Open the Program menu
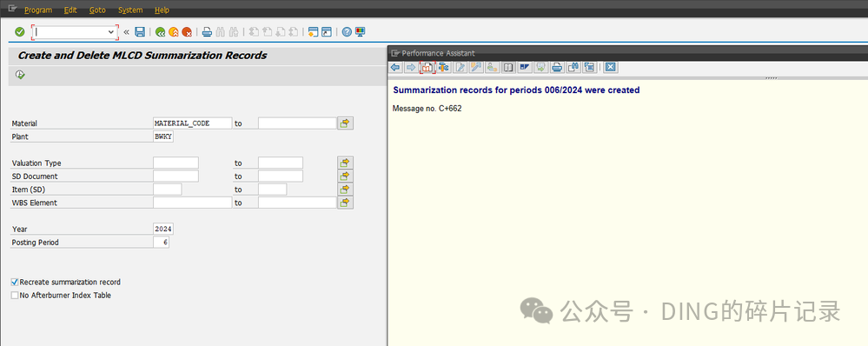 [38, 10]
